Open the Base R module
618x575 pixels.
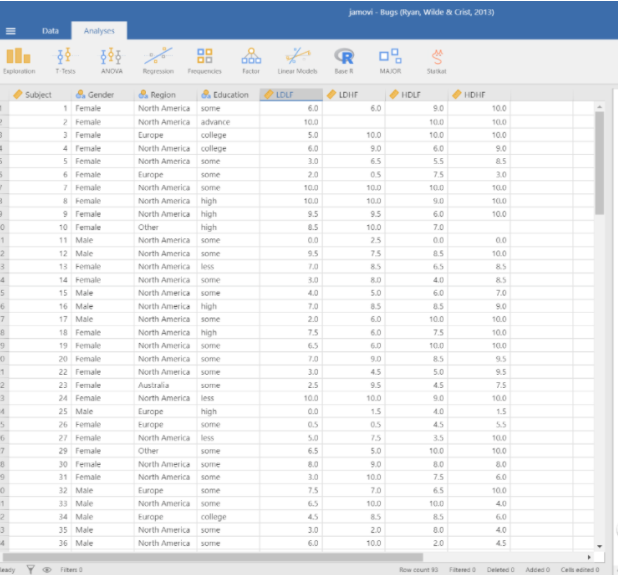pyautogui.click(x=344, y=60)
